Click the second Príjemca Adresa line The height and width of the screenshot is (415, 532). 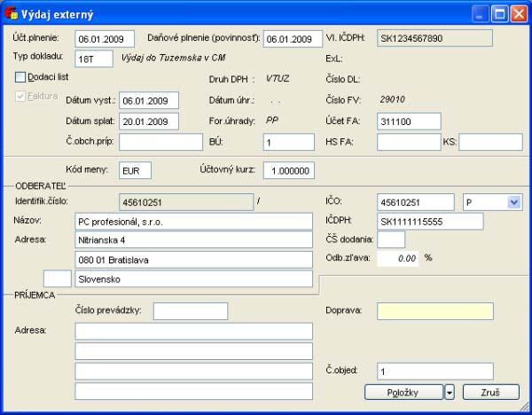coord(193,351)
